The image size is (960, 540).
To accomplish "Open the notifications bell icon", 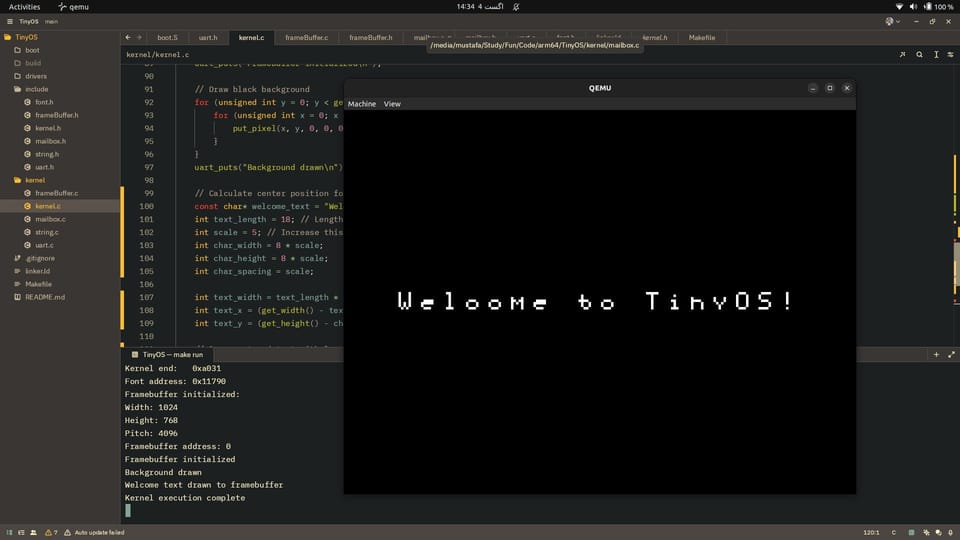I will [951, 533].
